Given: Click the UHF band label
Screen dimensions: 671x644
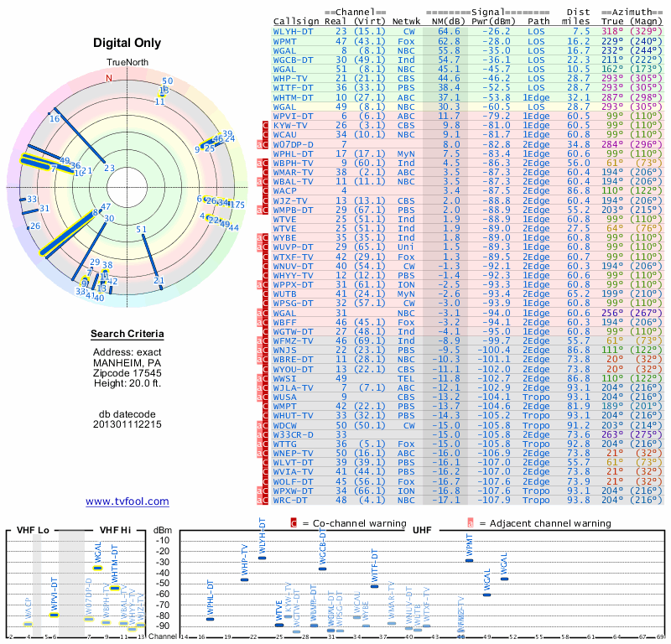Looking at the screenshot, I should tap(422, 530).
